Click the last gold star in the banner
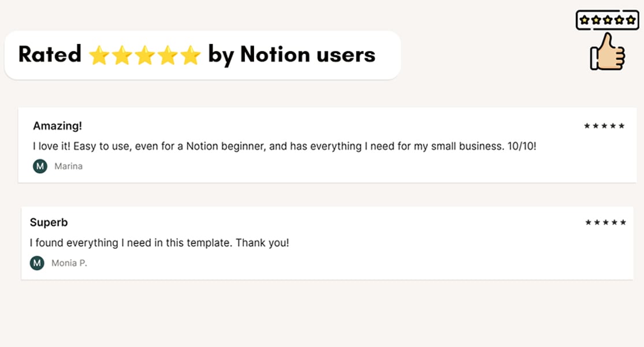The image size is (644, 347). click(x=190, y=56)
